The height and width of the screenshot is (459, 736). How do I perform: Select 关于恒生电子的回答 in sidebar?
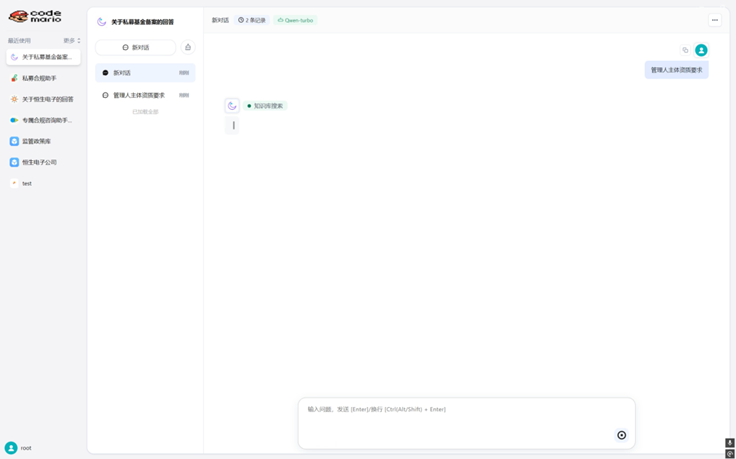(x=43, y=99)
